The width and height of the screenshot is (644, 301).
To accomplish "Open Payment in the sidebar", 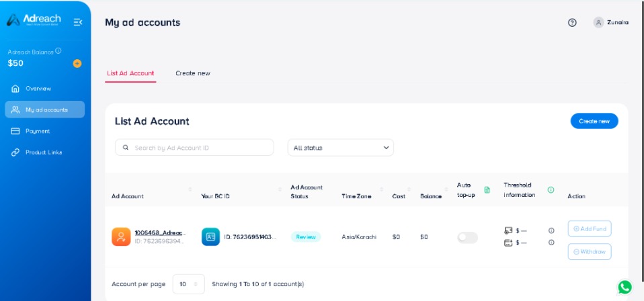I will tap(38, 131).
